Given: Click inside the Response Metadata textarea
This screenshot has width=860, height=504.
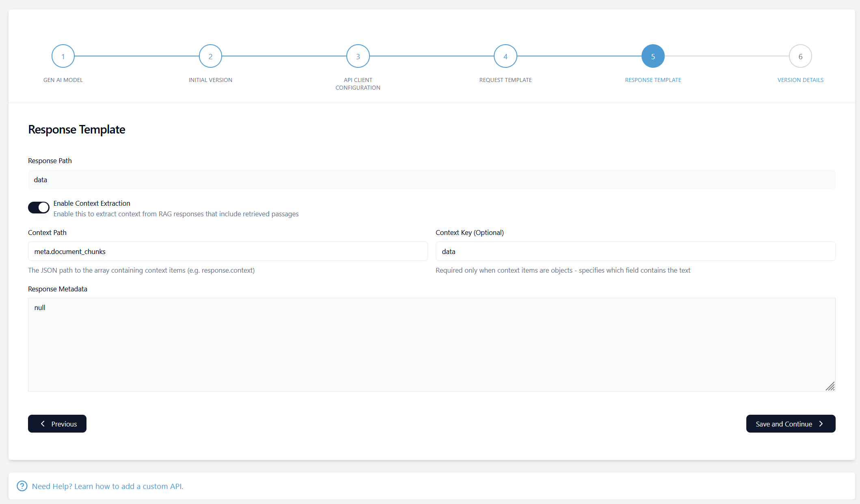Looking at the screenshot, I should [431, 344].
